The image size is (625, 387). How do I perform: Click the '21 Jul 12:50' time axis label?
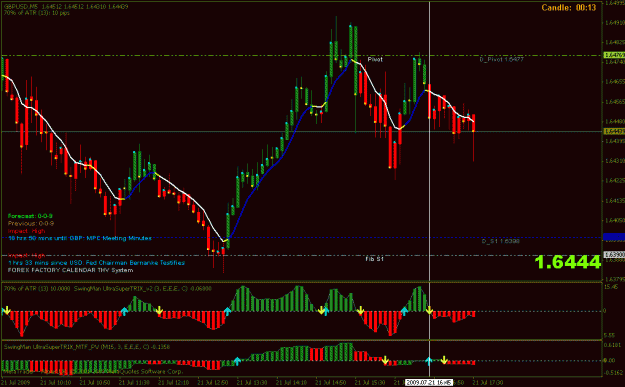coord(213,383)
